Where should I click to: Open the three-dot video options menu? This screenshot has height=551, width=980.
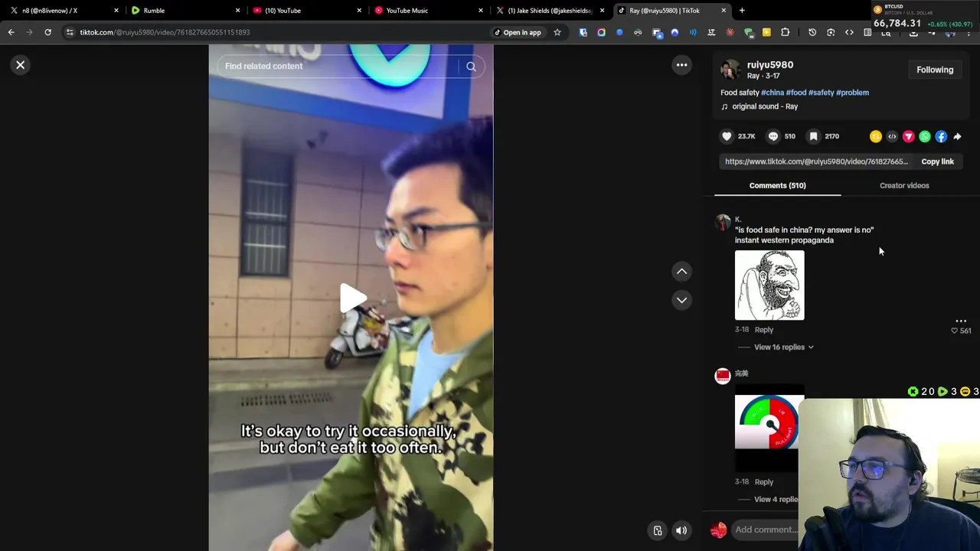pos(681,65)
